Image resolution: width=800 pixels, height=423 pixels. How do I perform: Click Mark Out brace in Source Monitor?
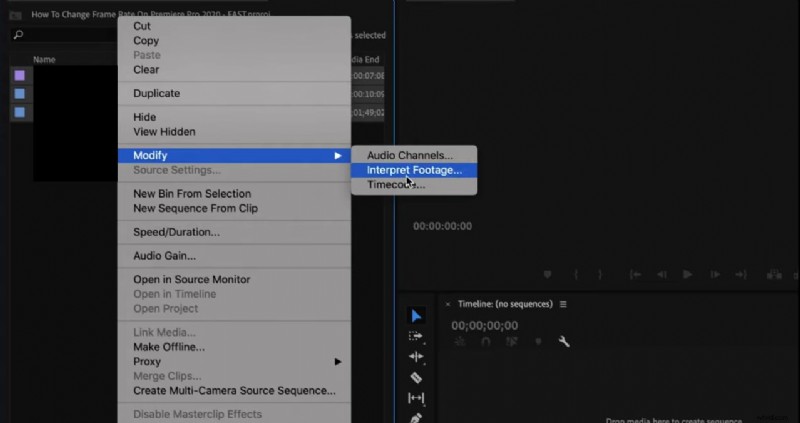coord(600,275)
